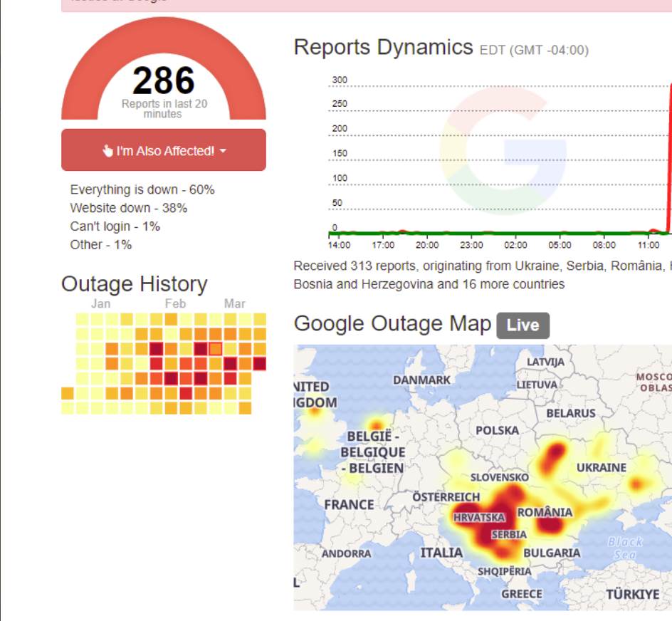This screenshot has height=621, width=672.
Task: Select the highlighted bordered red cell in Outage History
Action: pyautogui.click(x=216, y=348)
